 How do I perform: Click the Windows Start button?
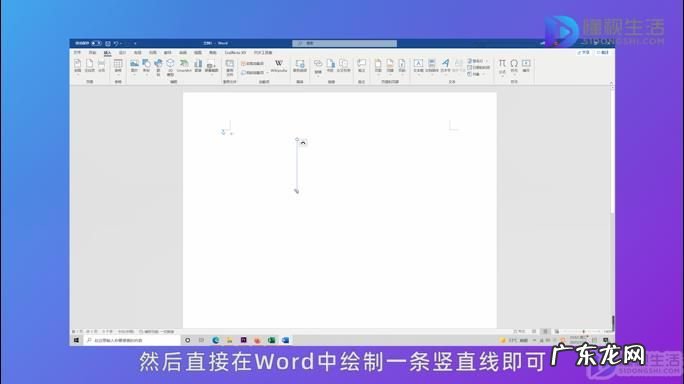tap(76, 340)
